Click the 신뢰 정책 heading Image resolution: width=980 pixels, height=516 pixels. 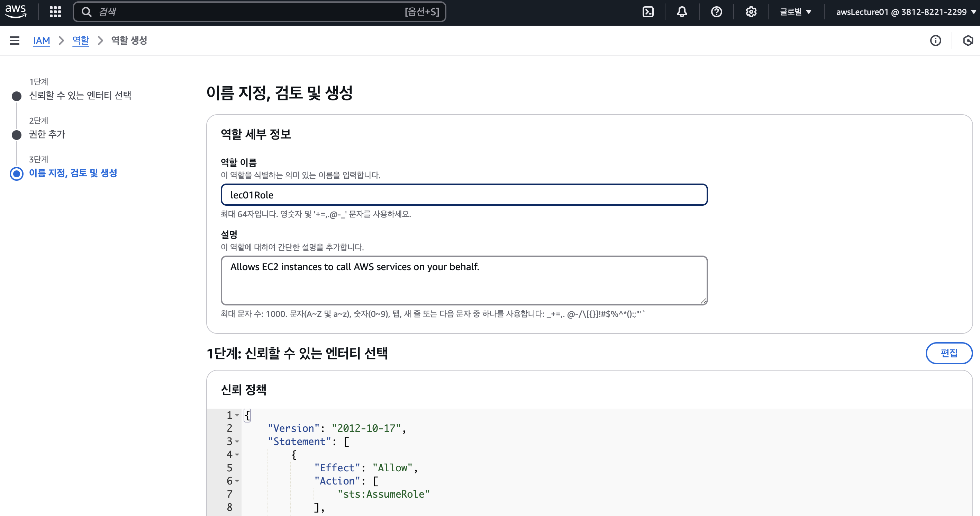(244, 390)
